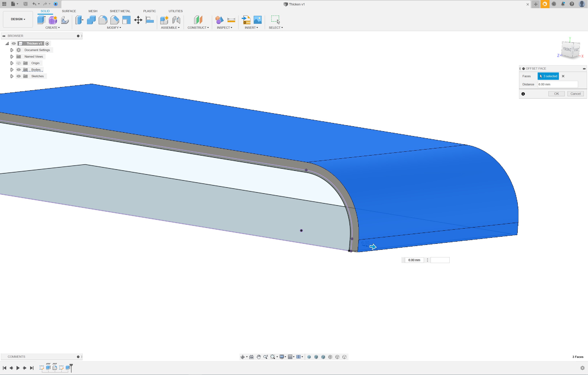Collapse the Thicken v1 root node
Screen dimensions: 588x375
click(7, 43)
